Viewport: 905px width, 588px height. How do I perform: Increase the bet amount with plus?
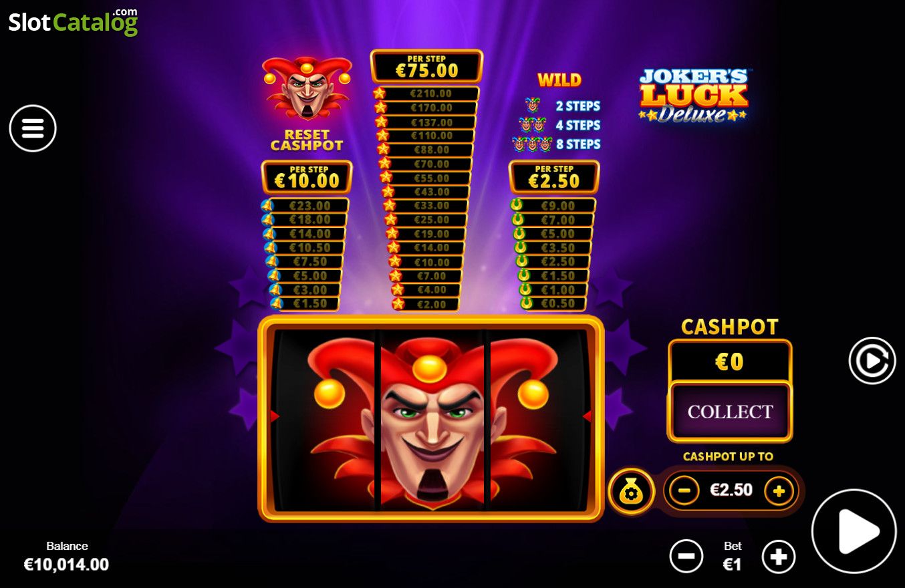[779, 556]
